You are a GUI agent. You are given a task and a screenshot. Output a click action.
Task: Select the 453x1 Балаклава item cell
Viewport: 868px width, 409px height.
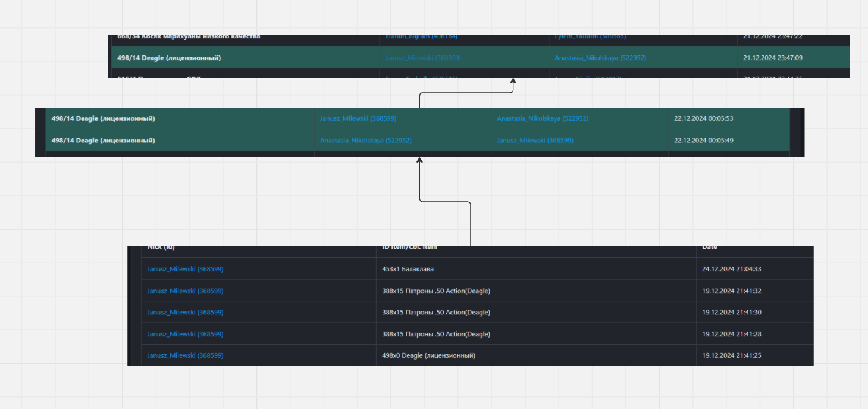coord(408,269)
